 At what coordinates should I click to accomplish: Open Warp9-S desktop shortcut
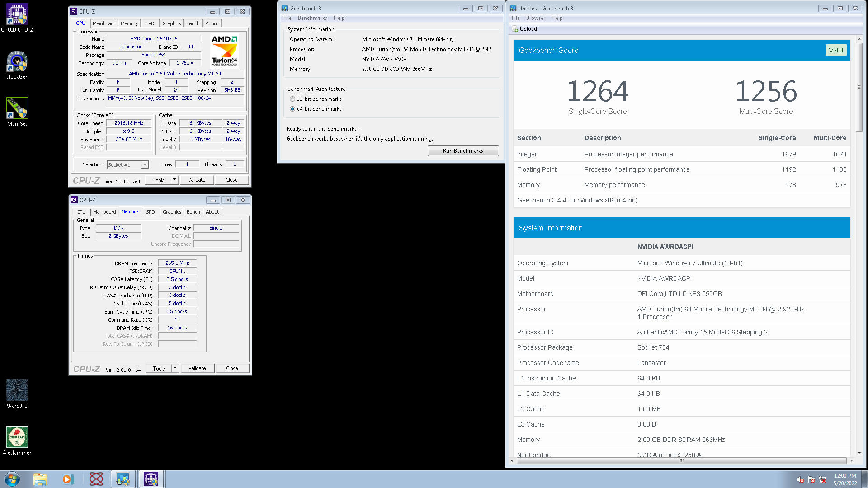tap(17, 394)
